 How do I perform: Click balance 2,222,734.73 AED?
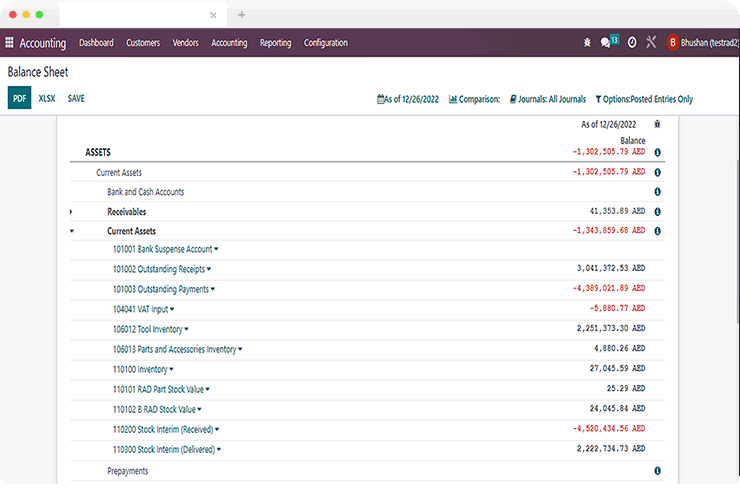[x=611, y=448]
